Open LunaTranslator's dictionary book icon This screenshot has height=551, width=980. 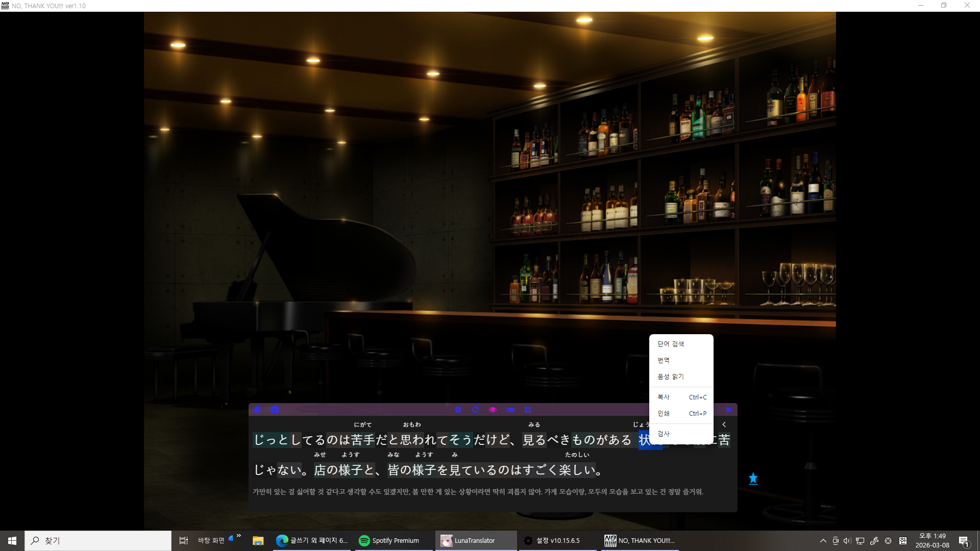(257, 410)
